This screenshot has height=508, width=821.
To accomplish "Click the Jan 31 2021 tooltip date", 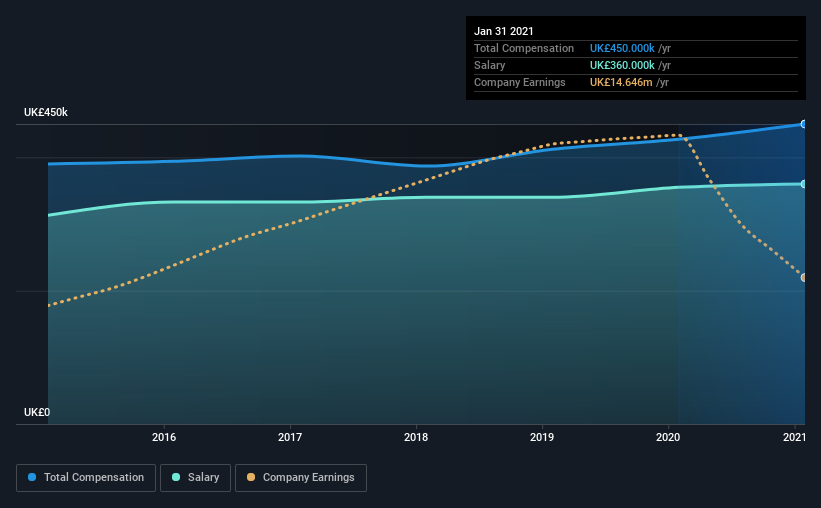I will [504, 31].
